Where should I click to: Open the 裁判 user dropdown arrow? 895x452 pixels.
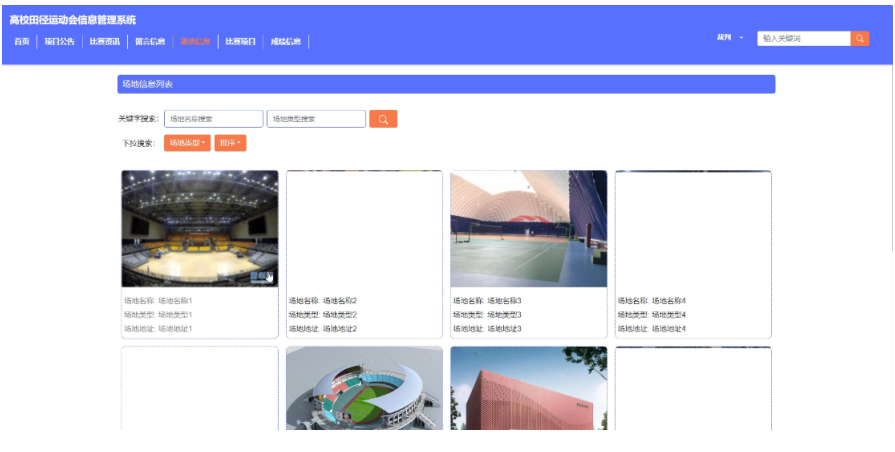coord(741,38)
